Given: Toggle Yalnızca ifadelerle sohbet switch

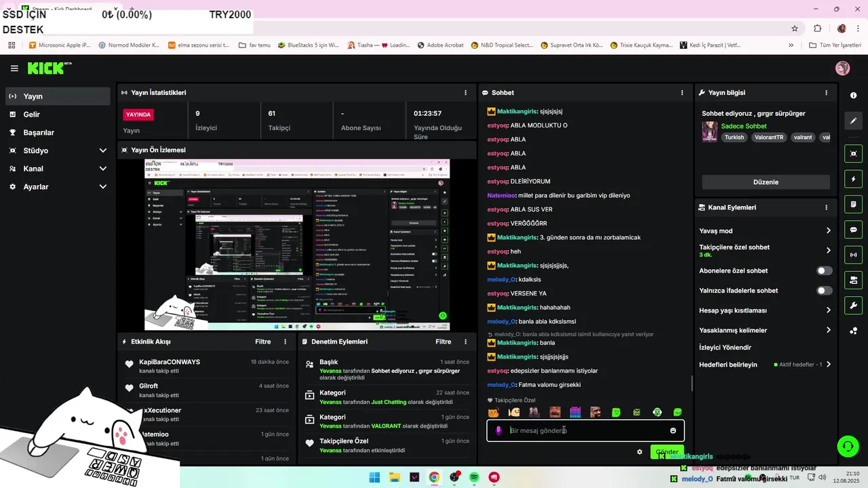Looking at the screenshot, I should [x=825, y=291].
